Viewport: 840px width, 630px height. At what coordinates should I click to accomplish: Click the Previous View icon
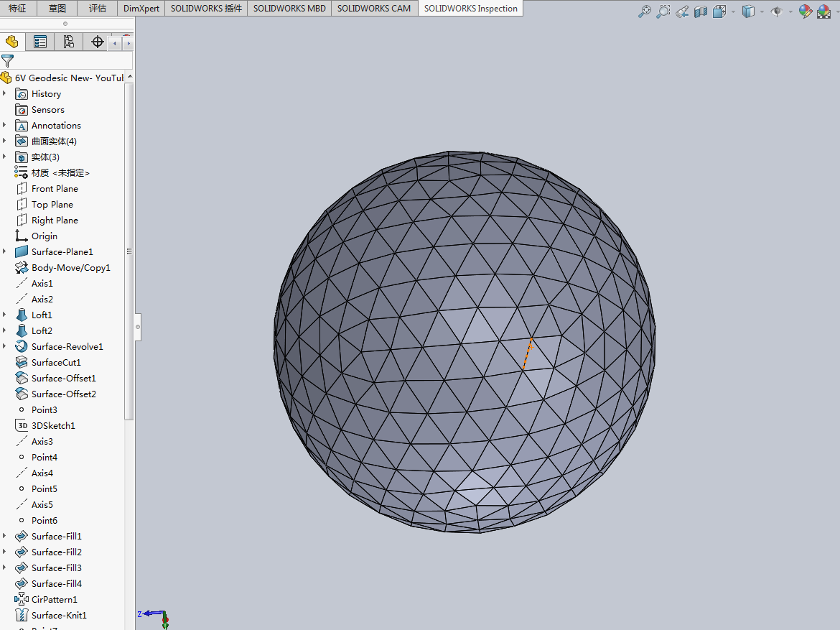pyautogui.click(x=682, y=11)
